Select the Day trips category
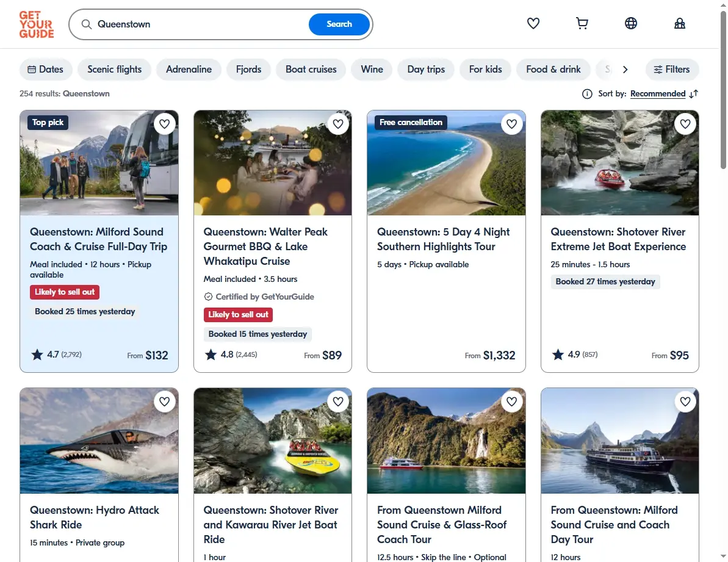This screenshot has height=562, width=728. click(x=426, y=70)
